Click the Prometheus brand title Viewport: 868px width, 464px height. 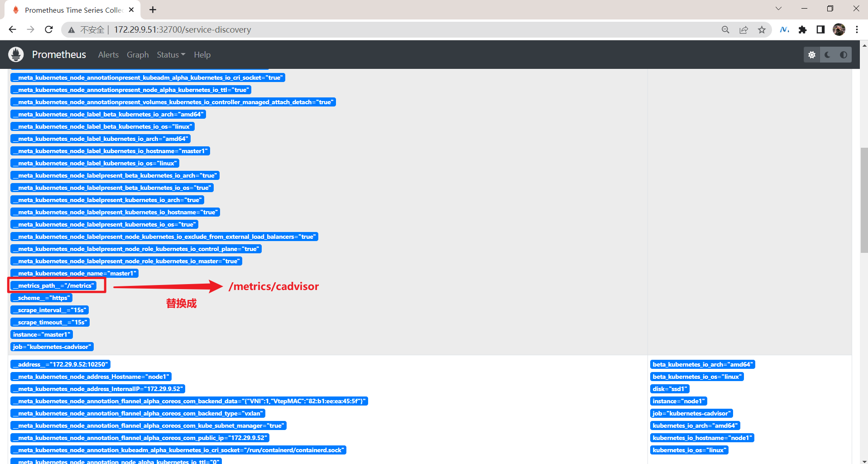[x=59, y=54]
